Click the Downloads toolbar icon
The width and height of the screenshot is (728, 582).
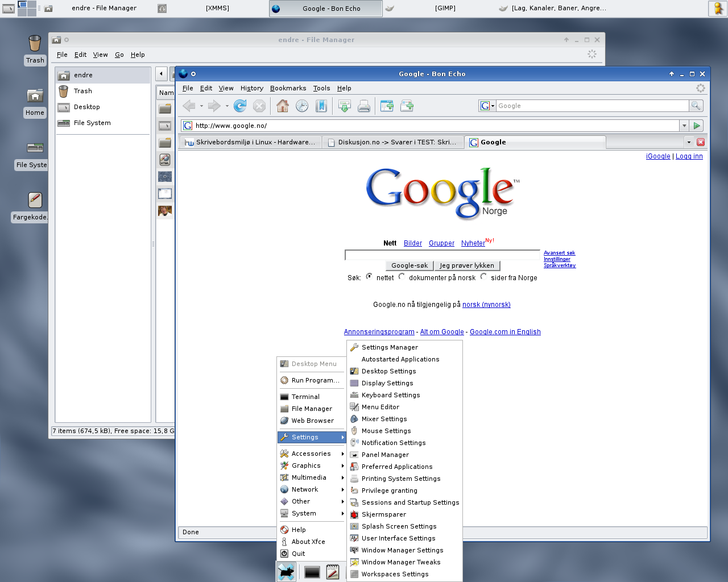click(345, 106)
